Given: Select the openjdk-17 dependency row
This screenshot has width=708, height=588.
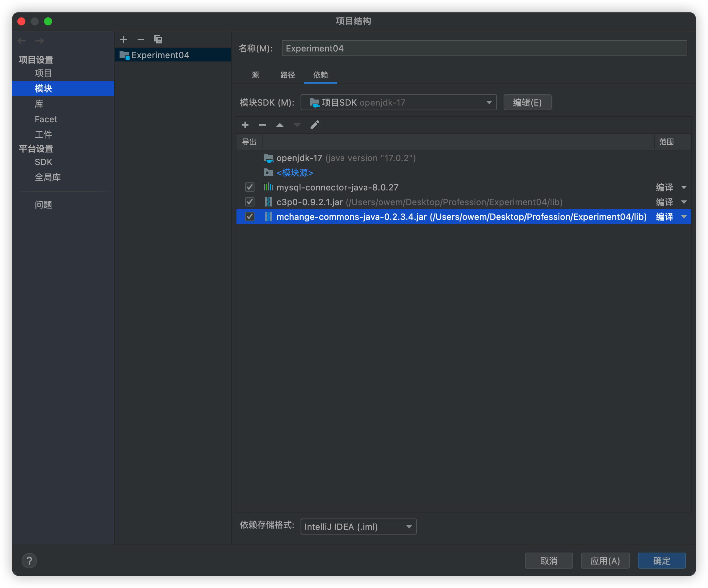Looking at the screenshot, I should 464,158.
